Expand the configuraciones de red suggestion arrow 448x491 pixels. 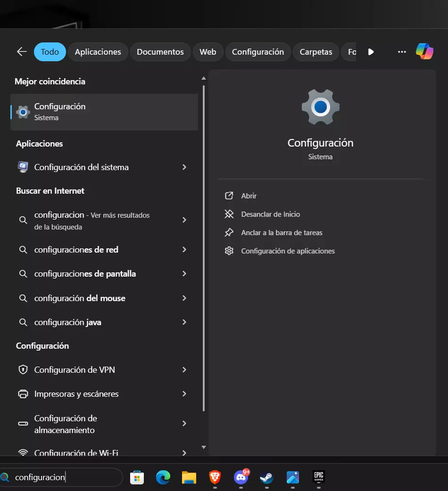point(184,250)
